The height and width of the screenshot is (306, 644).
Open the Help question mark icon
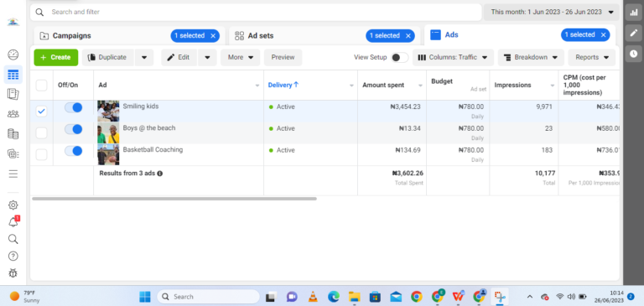point(13,256)
